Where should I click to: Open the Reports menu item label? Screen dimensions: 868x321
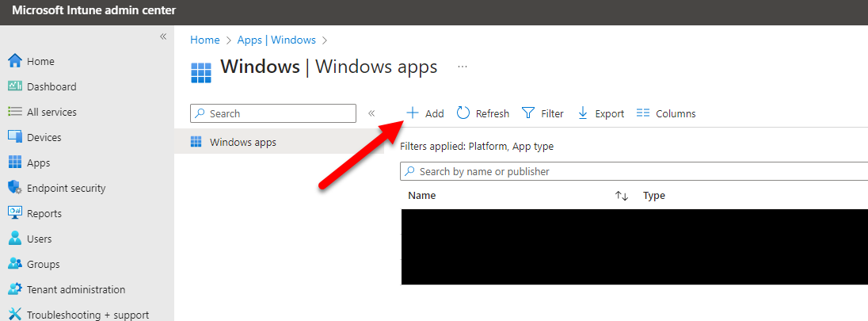pyautogui.click(x=44, y=214)
